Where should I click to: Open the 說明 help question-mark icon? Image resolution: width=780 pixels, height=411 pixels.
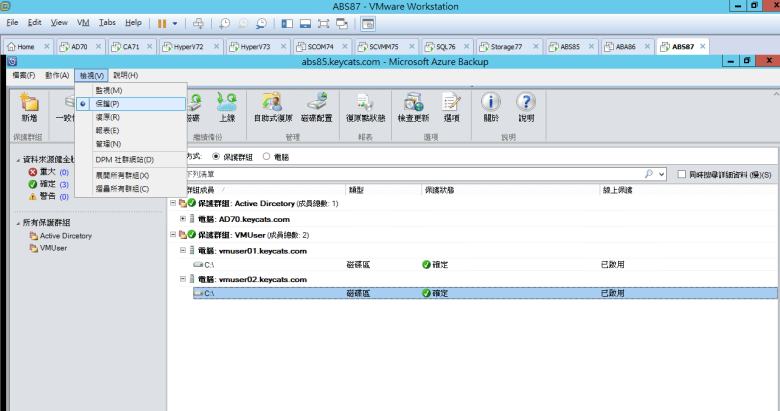[x=526, y=106]
